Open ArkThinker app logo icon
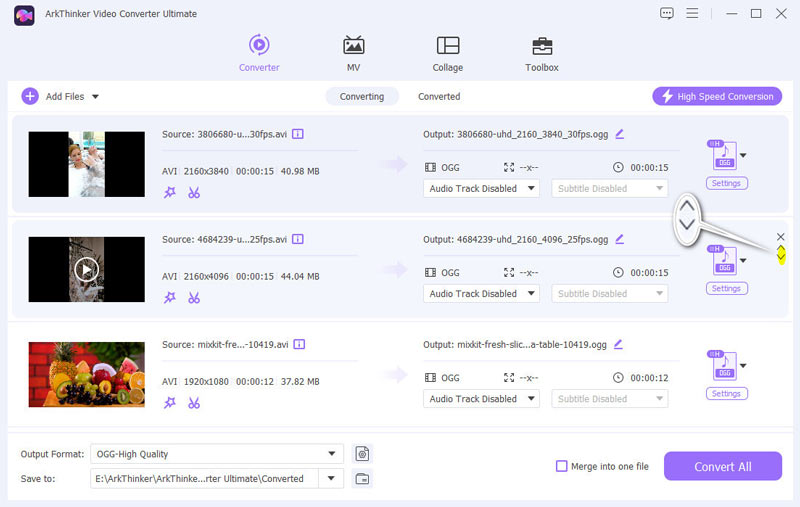Viewport: 800px width, 507px height. (x=24, y=15)
